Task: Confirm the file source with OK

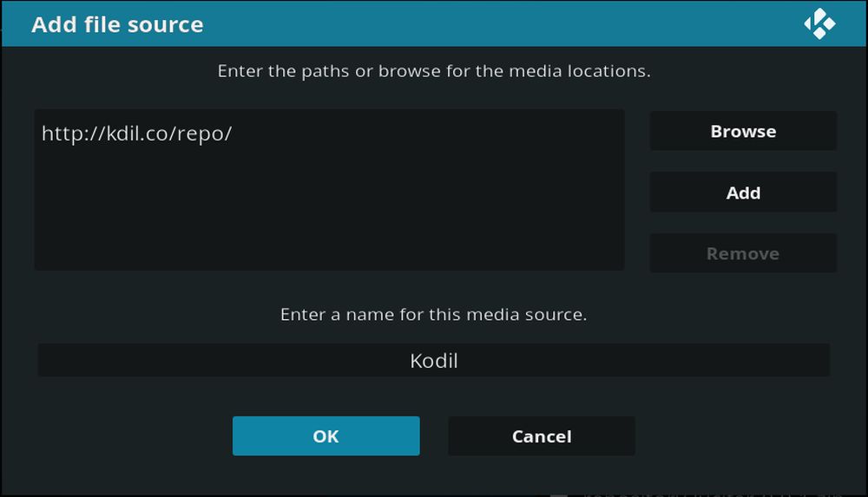Action: [326, 436]
